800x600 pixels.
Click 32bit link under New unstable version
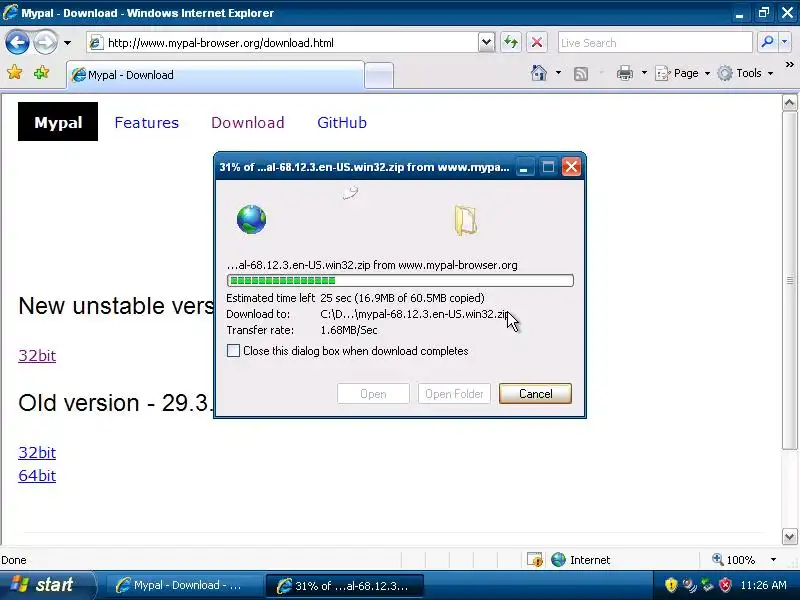[37, 356]
